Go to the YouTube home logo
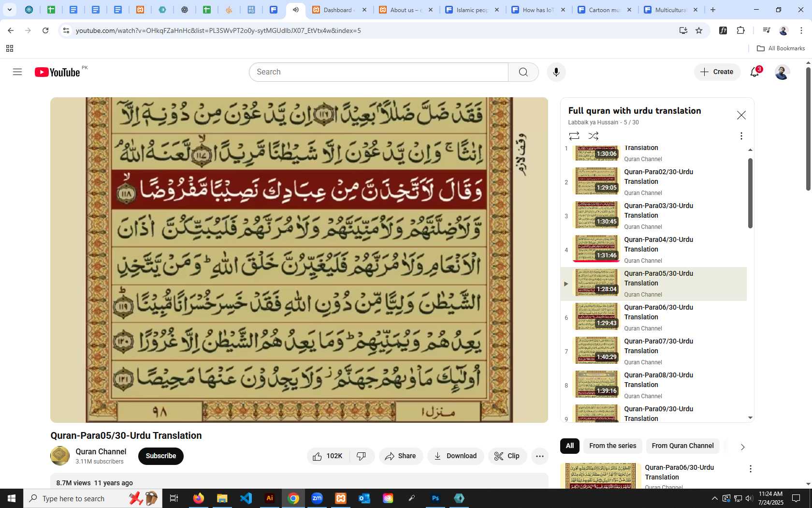This screenshot has width=812, height=508. point(58,72)
